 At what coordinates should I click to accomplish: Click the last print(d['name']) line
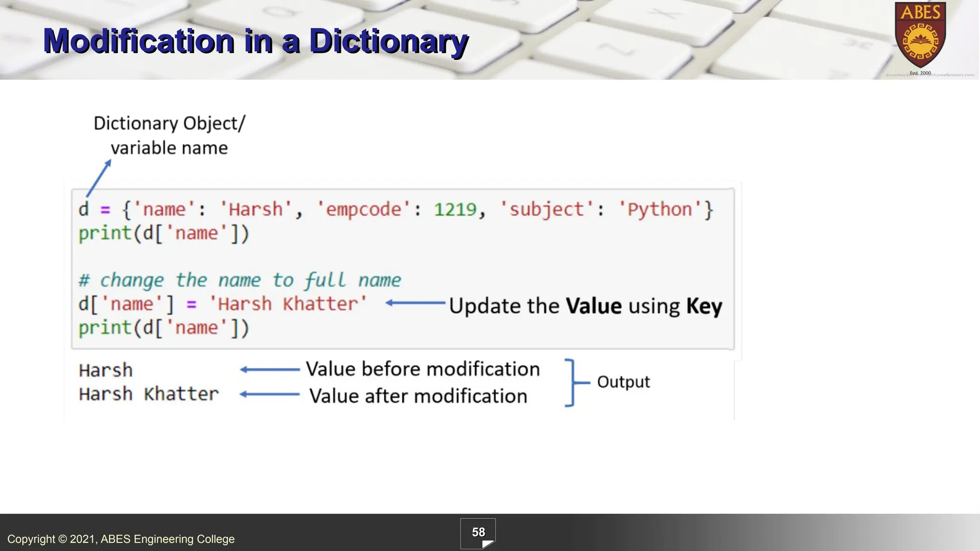(x=164, y=328)
